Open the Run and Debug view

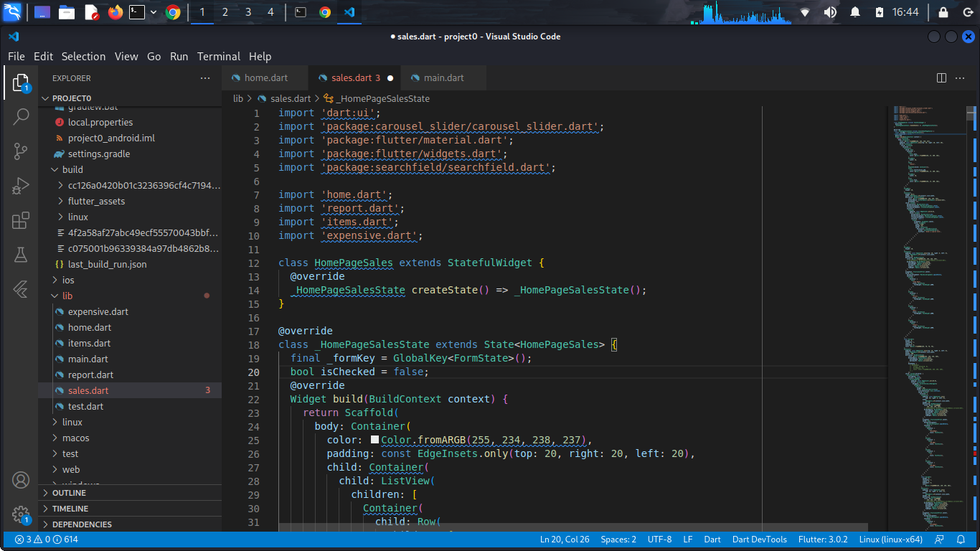21,185
